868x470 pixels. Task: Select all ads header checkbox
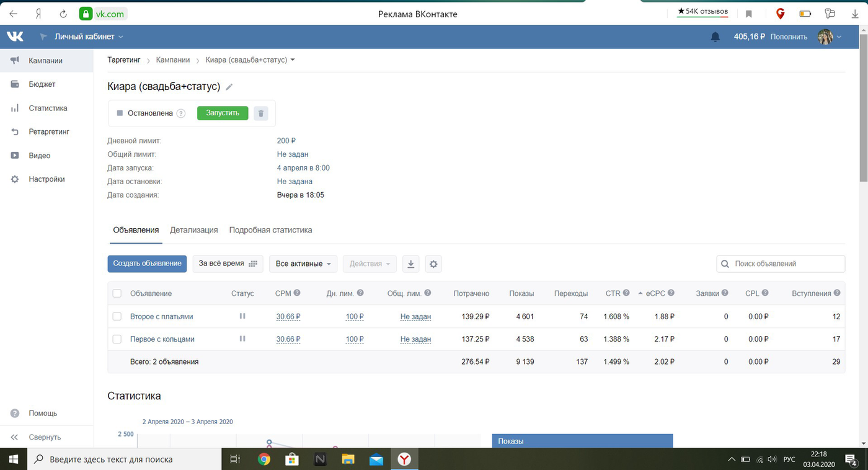point(117,293)
